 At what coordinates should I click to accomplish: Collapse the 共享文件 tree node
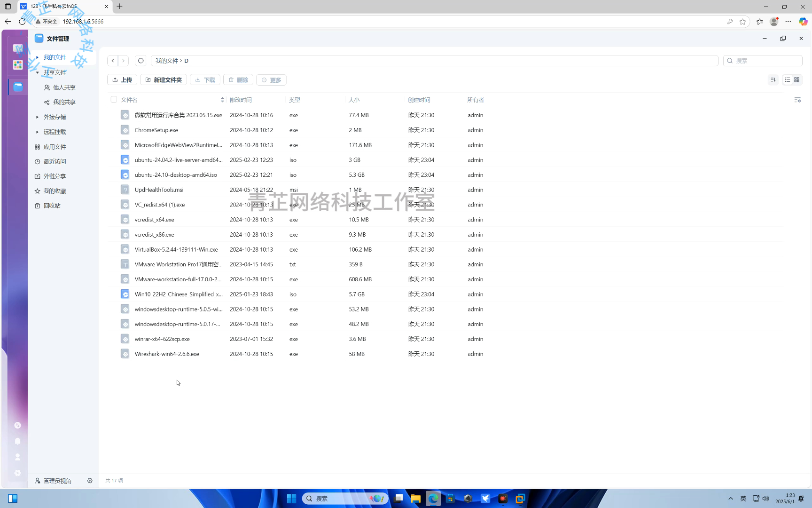37,72
